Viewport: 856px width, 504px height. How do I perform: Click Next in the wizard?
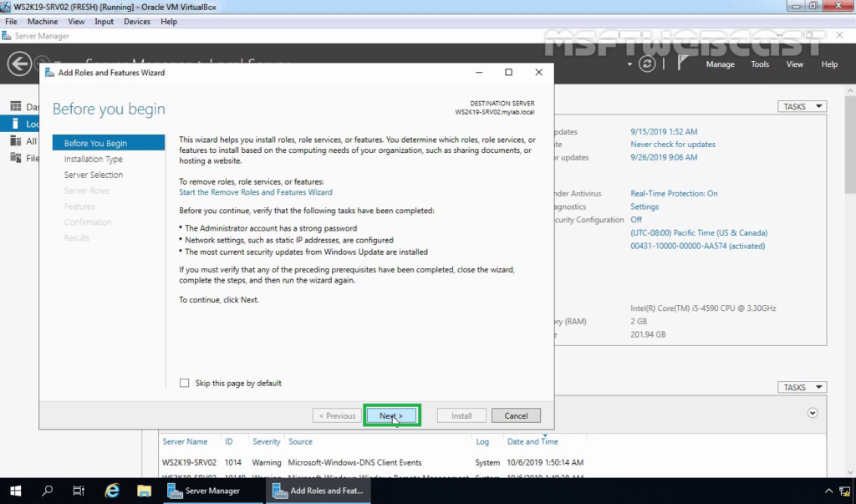tap(391, 415)
